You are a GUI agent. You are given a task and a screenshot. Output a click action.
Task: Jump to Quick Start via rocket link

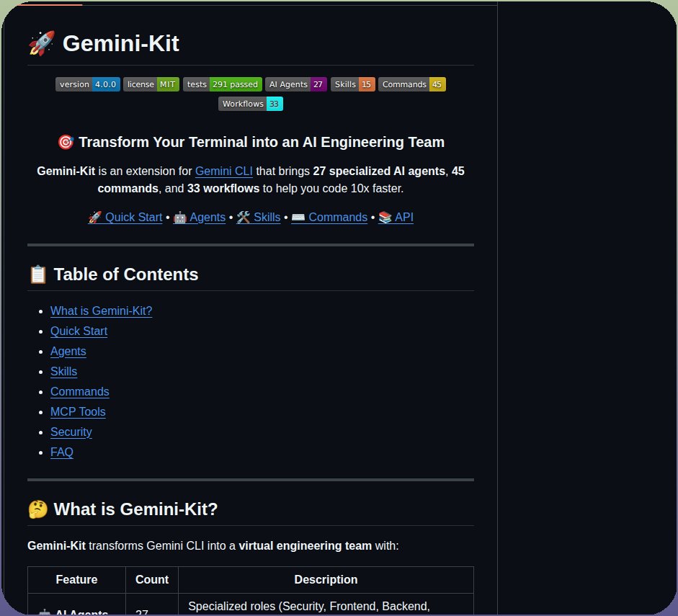coord(125,217)
